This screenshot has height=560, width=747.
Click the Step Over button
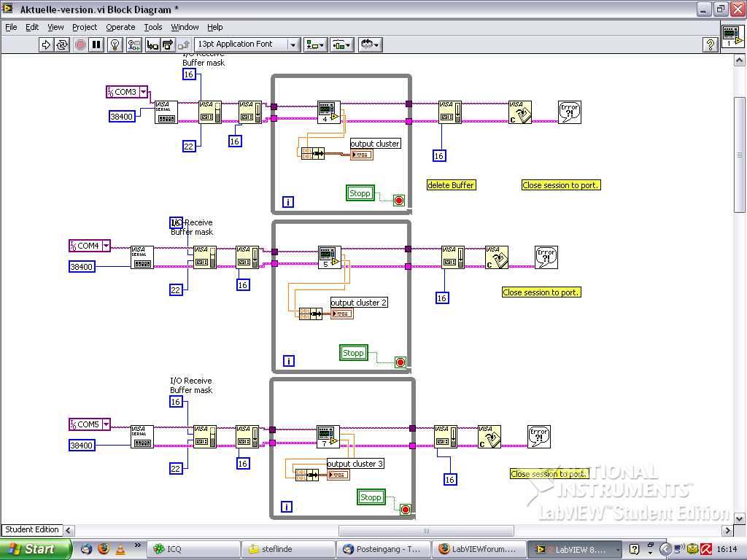(168, 44)
